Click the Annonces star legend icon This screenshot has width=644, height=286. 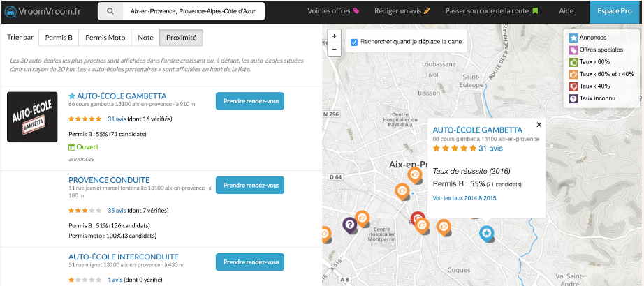point(573,38)
